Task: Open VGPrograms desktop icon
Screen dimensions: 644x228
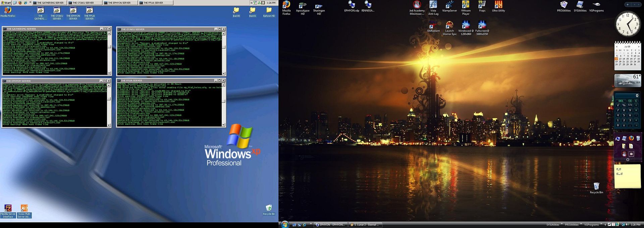Action: point(596,7)
